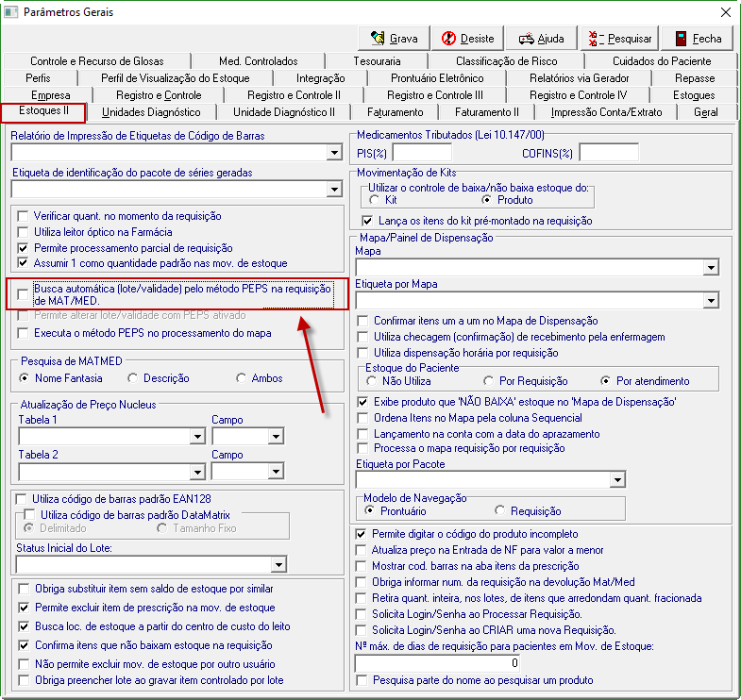Click the Parâmetros Gerais window title icon

click(11, 12)
